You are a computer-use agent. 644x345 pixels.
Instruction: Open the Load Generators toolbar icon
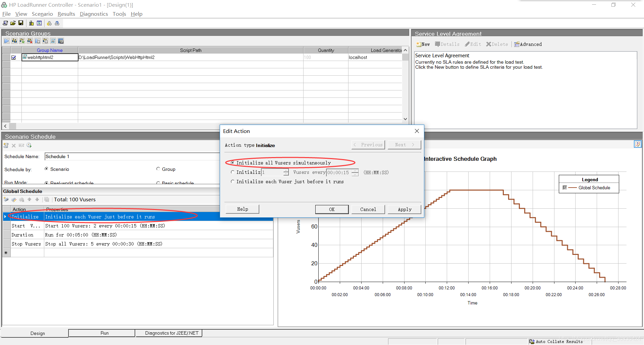point(31,23)
